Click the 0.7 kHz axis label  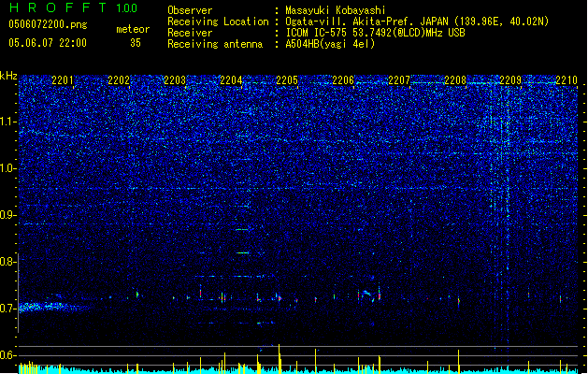tap(8, 309)
